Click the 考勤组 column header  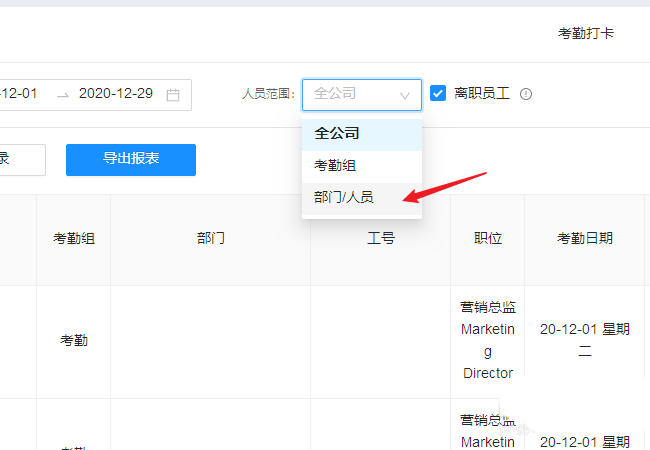click(74, 239)
